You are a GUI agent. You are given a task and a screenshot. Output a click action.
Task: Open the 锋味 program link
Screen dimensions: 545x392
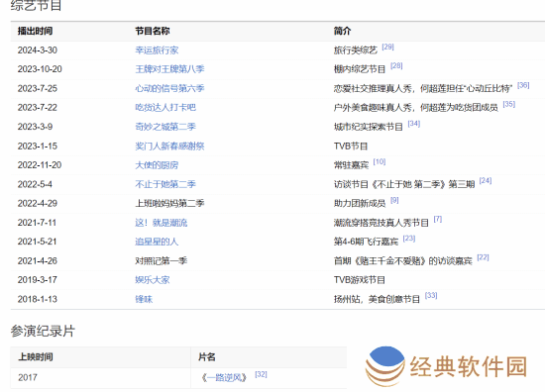(144, 299)
